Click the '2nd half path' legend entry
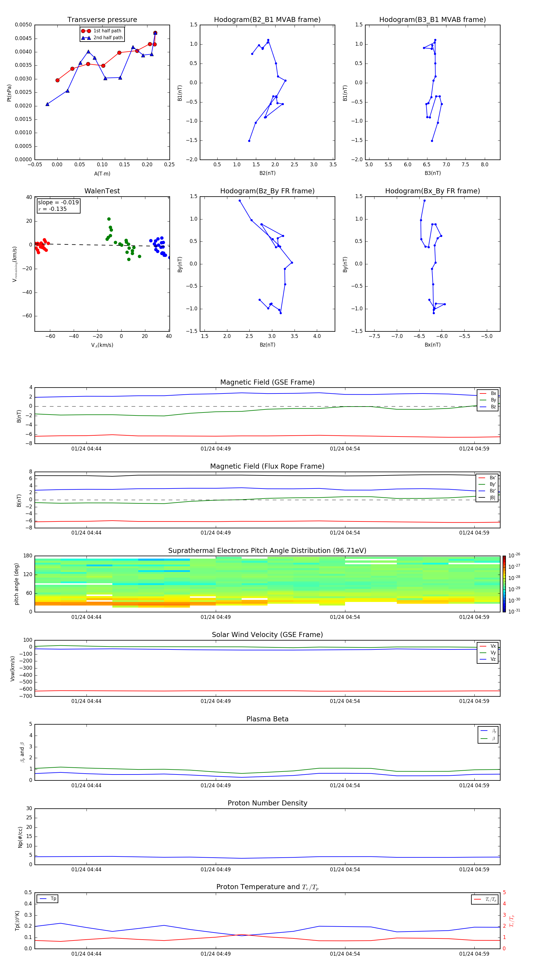535x980 pixels. click(102, 38)
